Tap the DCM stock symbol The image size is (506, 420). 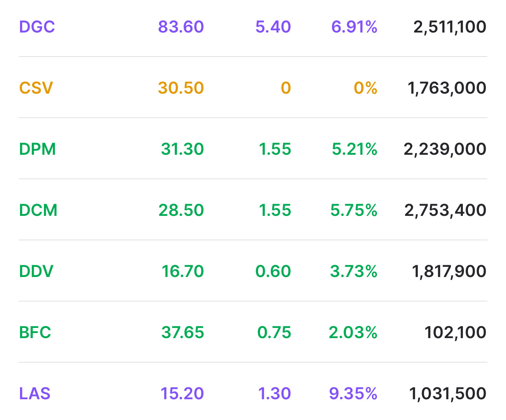(x=38, y=210)
